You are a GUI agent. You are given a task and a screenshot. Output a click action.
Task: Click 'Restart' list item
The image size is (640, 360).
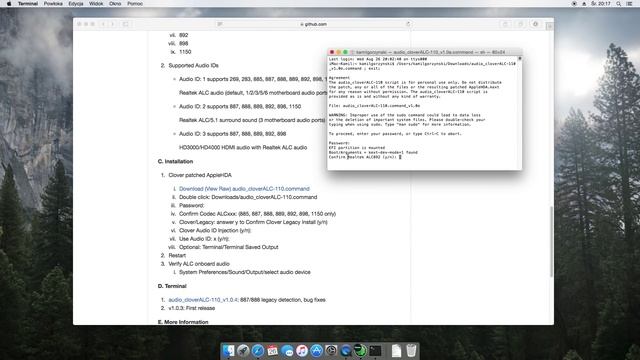(x=177, y=255)
